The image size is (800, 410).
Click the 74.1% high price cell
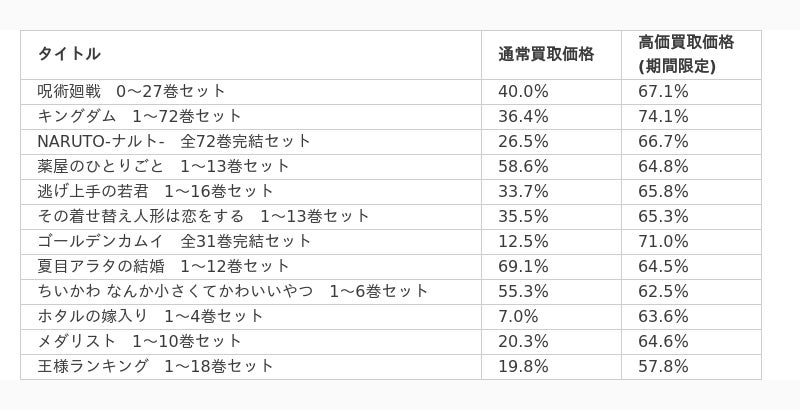tap(663, 116)
